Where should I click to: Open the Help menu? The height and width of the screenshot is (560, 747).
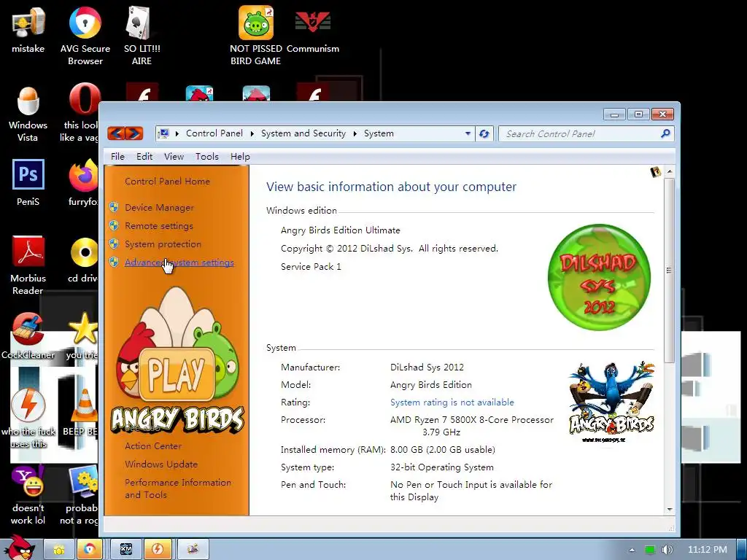[240, 157]
